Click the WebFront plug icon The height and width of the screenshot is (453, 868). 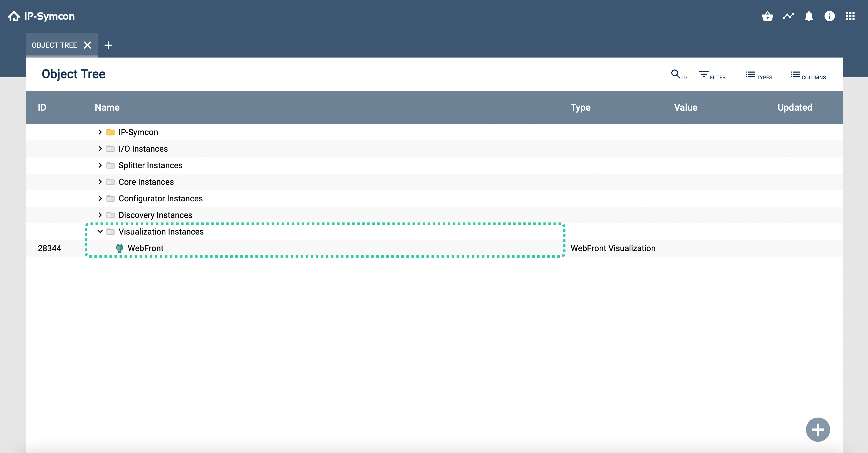tap(120, 248)
